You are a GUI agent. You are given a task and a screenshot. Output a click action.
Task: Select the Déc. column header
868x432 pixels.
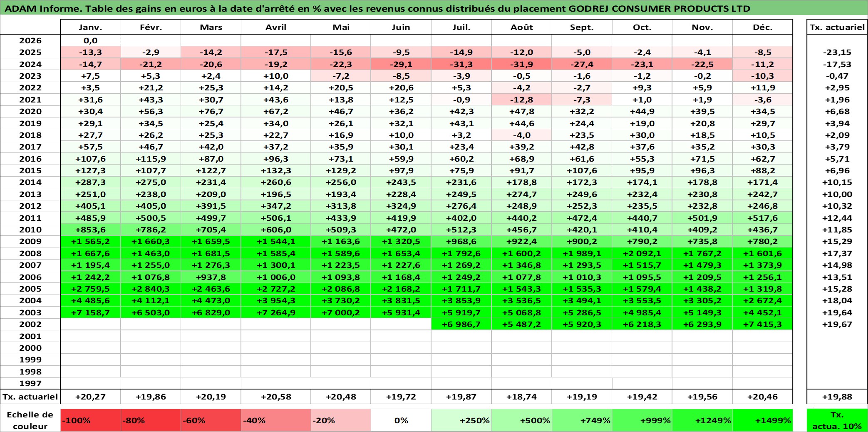pos(763,27)
